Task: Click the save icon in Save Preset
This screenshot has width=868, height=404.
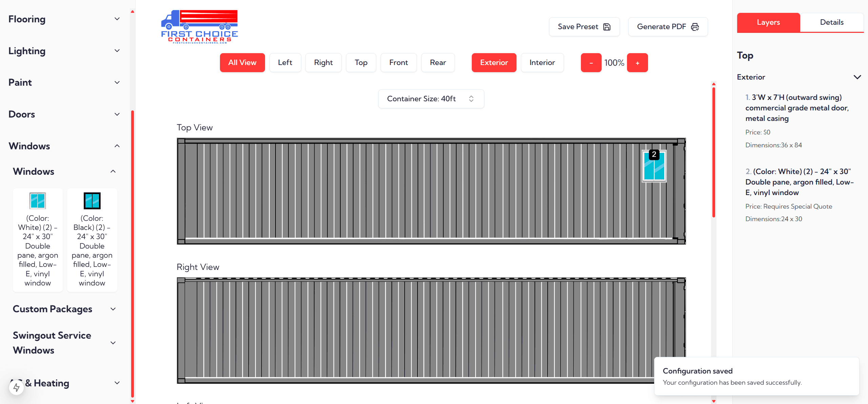Action: 607,27
